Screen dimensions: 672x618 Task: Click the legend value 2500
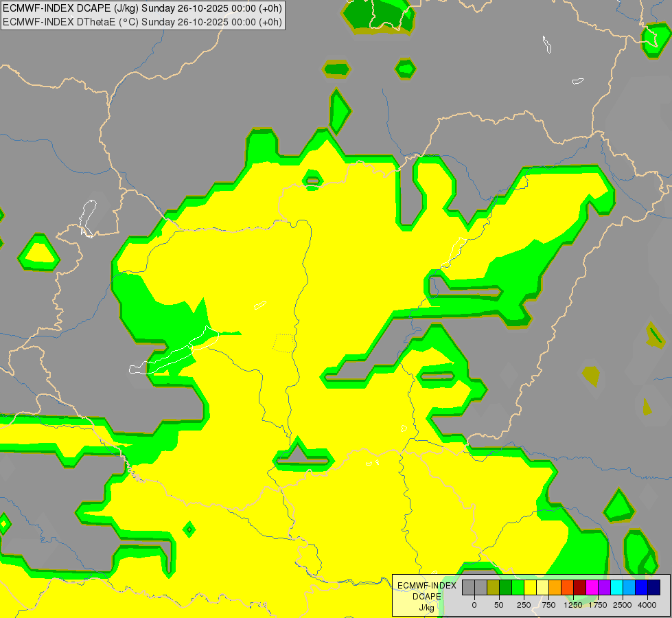pos(623,605)
